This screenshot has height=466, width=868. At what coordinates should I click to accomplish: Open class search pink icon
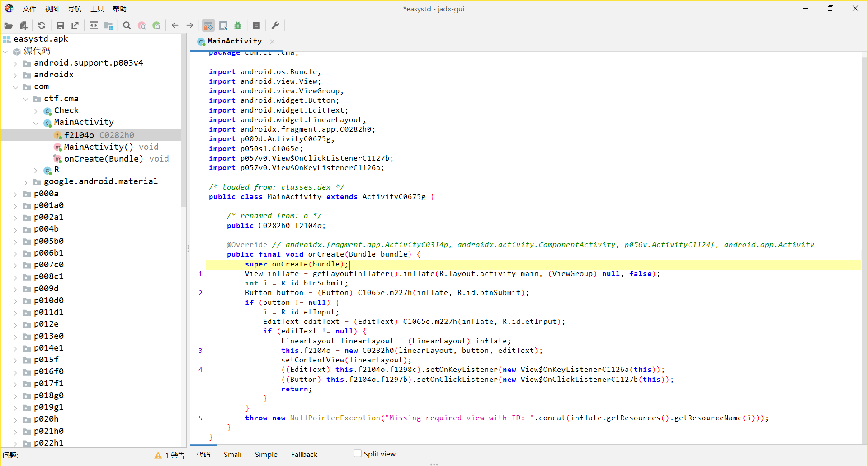[142, 26]
